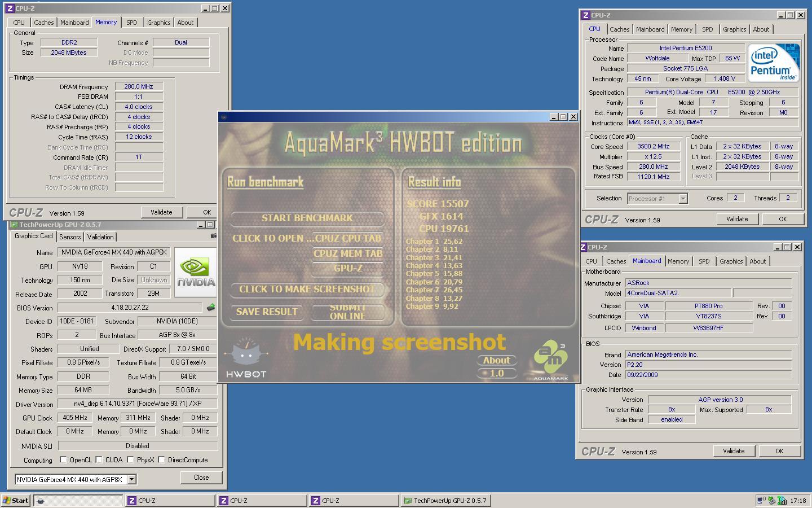The height and width of the screenshot is (508, 812).
Task: Click the Core Speed value 3500.2 MHz
Action: click(653, 146)
